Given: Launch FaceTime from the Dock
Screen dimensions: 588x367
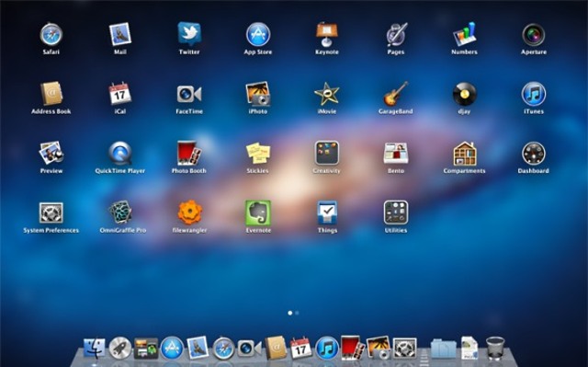Looking at the screenshot, I should click(249, 349).
